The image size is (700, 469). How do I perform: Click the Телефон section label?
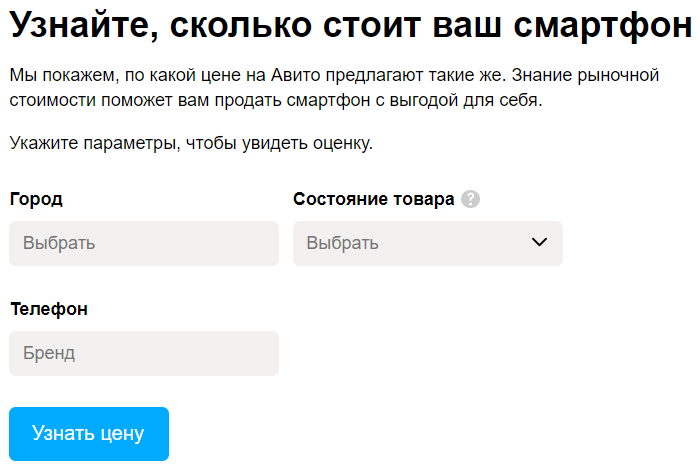click(x=49, y=309)
